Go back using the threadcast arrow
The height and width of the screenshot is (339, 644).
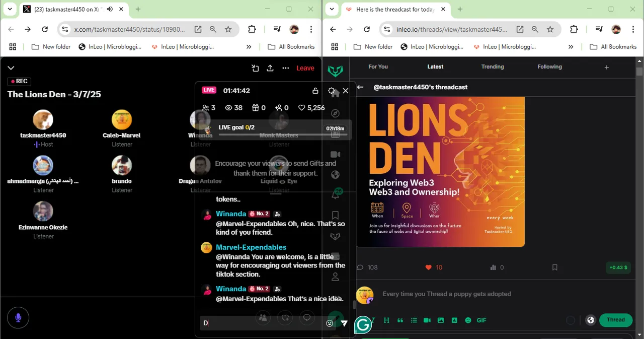tap(360, 87)
